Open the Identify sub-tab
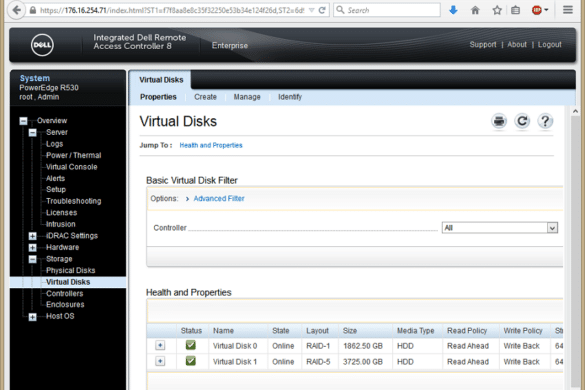The image size is (585, 390). [x=290, y=97]
